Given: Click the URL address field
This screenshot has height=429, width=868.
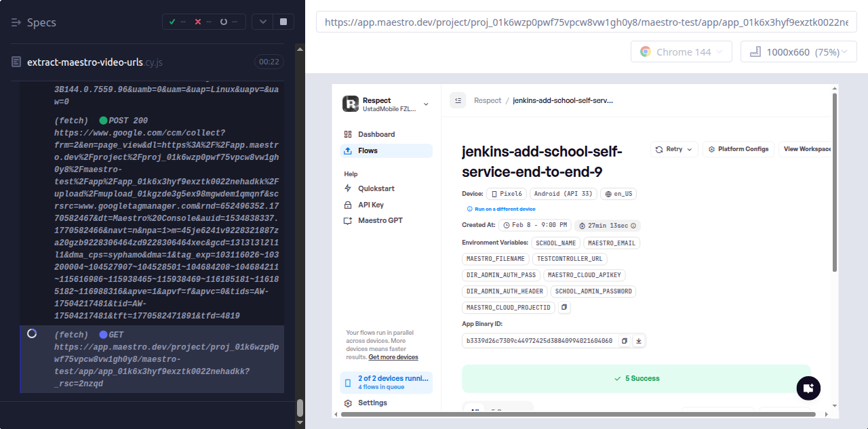Looking at the screenshot, I should (586, 22).
